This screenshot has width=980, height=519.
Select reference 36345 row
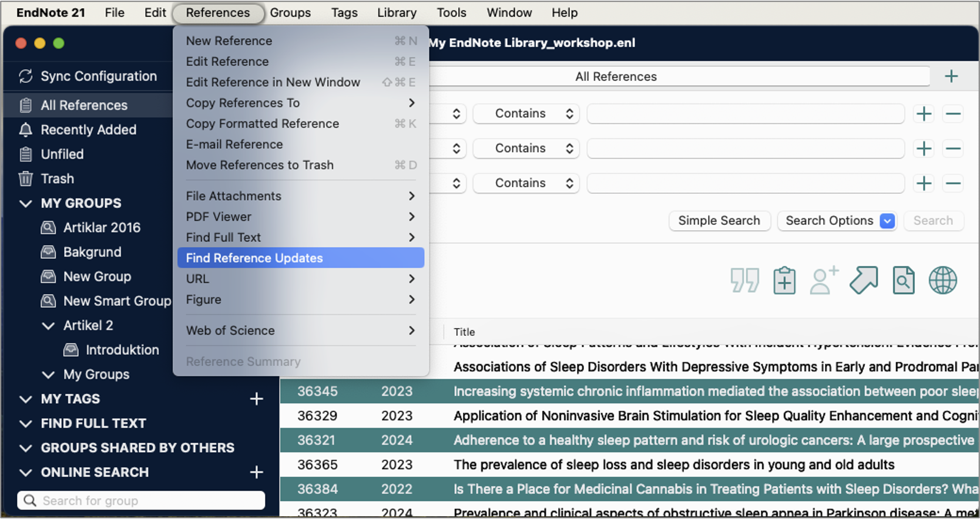click(x=629, y=391)
